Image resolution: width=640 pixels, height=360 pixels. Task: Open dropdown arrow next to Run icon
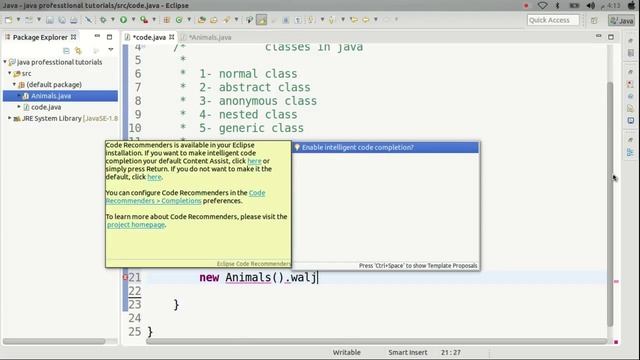(x=133, y=20)
